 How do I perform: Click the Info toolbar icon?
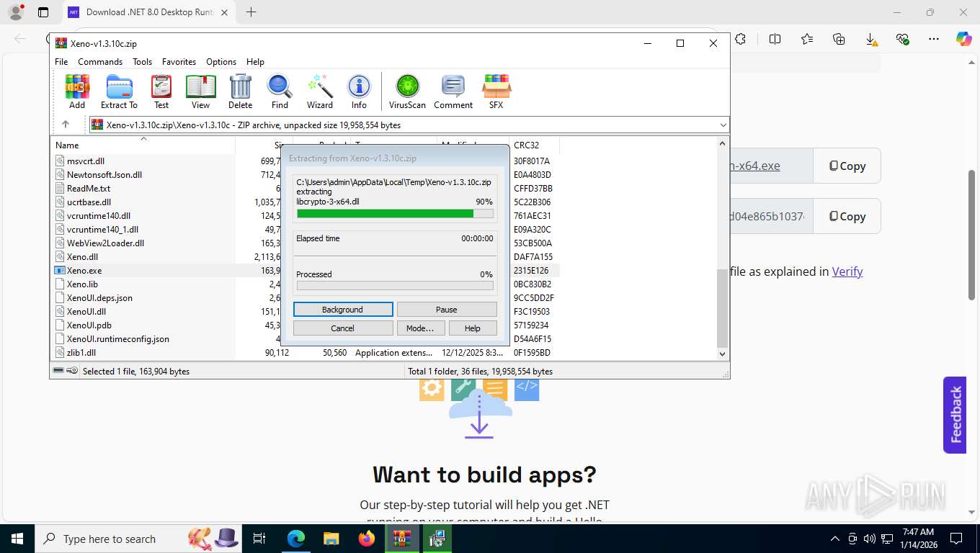[359, 91]
